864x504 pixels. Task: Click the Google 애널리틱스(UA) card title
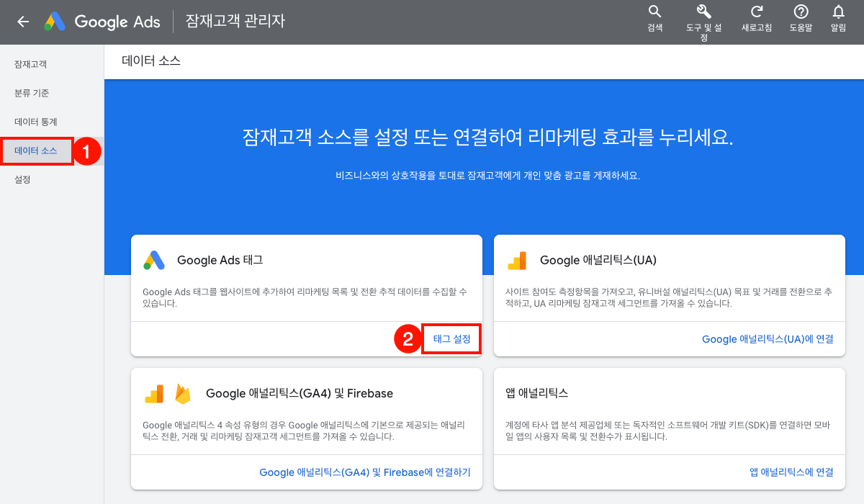click(x=598, y=261)
